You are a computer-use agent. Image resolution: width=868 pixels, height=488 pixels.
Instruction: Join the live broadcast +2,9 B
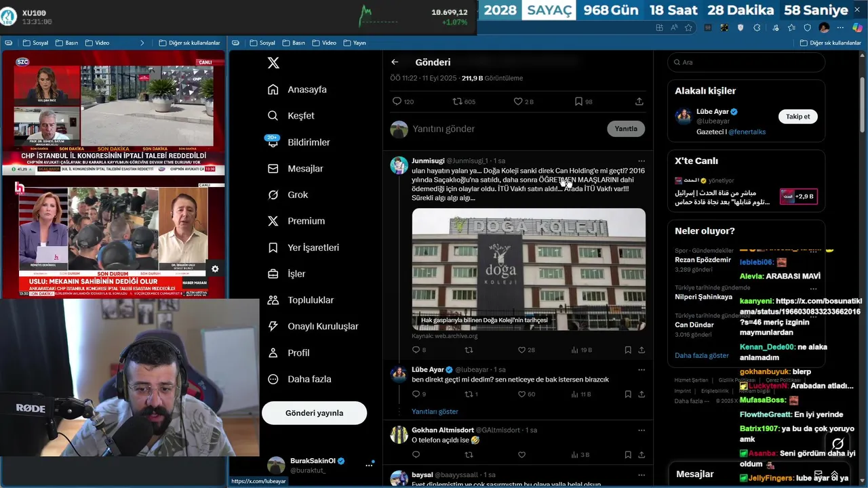coord(798,197)
